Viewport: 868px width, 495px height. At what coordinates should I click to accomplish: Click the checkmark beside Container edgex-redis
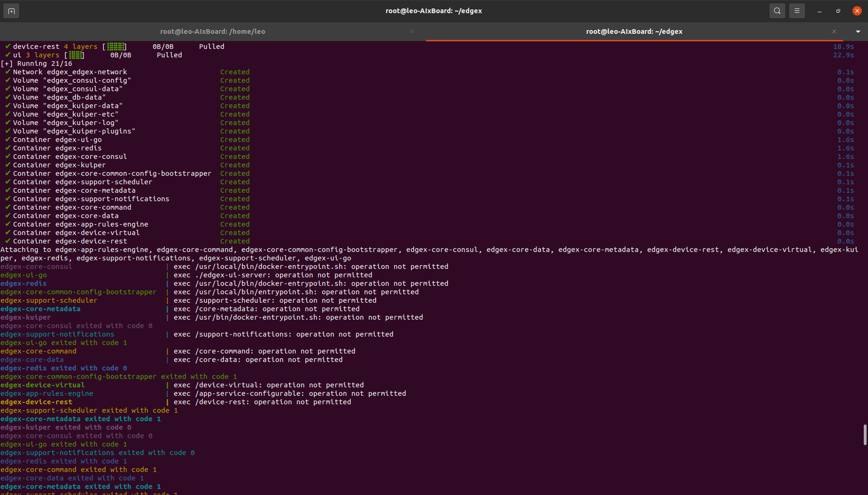tap(8, 148)
